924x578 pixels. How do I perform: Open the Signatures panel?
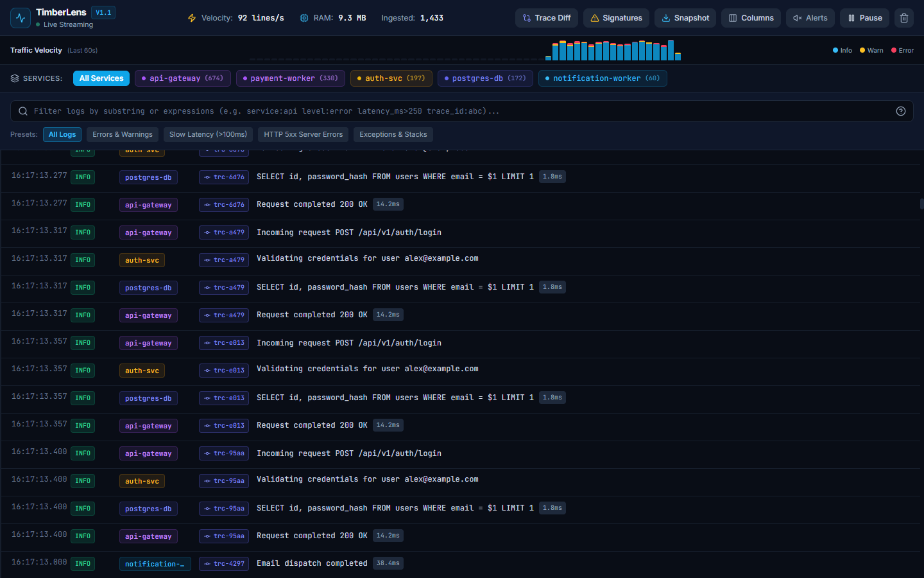(x=616, y=18)
